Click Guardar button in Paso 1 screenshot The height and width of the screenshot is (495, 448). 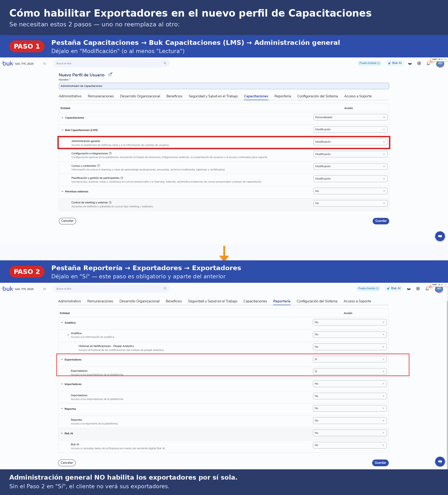[381, 221]
